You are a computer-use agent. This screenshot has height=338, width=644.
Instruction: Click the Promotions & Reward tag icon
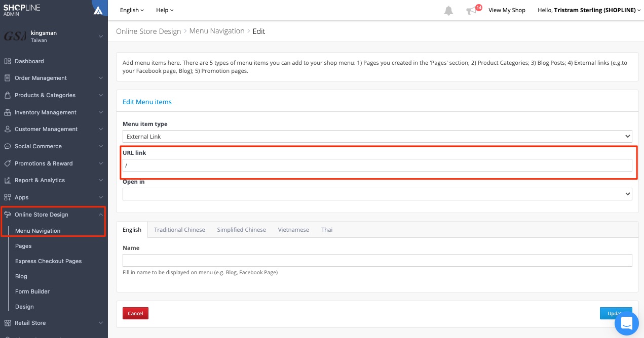pos(8,163)
